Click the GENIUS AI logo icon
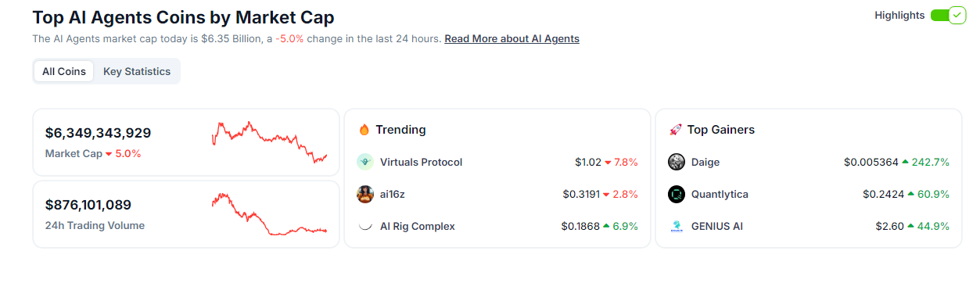Viewport: 980px width, 283px height. (x=677, y=226)
